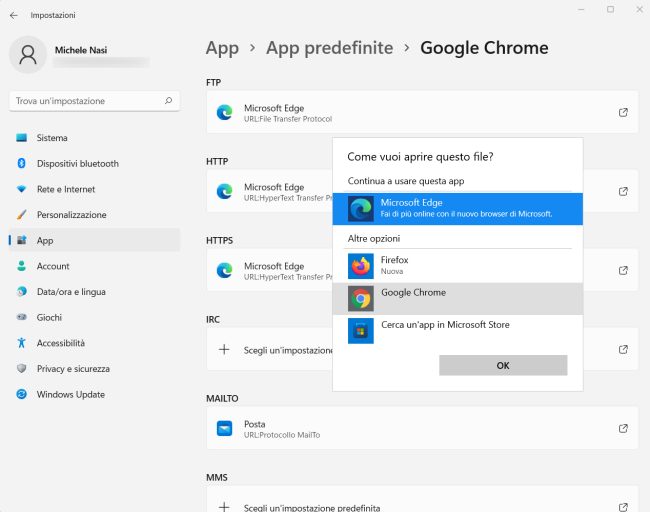
Task: Click the Windows Update refresh icon
Action: (22, 394)
